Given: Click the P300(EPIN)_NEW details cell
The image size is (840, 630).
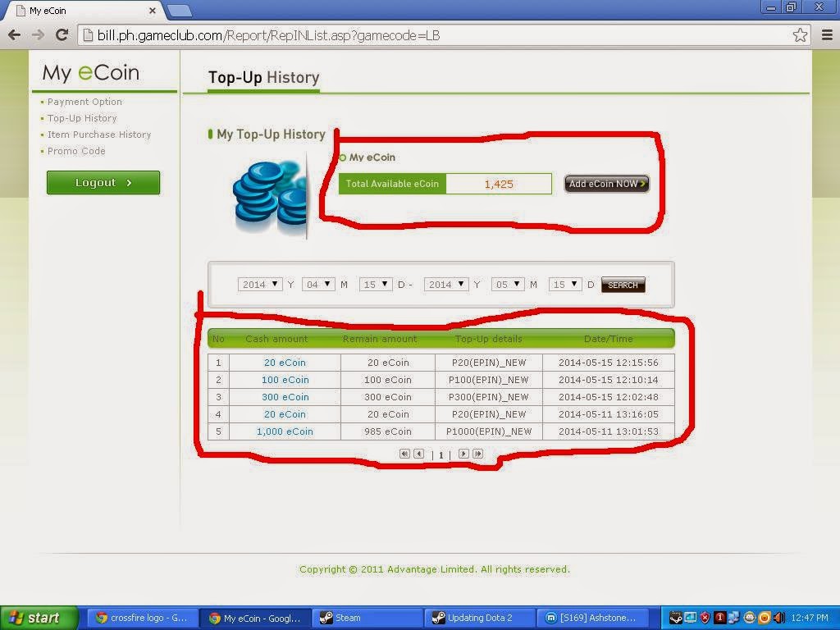Looking at the screenshot, I should coord(489,397).
